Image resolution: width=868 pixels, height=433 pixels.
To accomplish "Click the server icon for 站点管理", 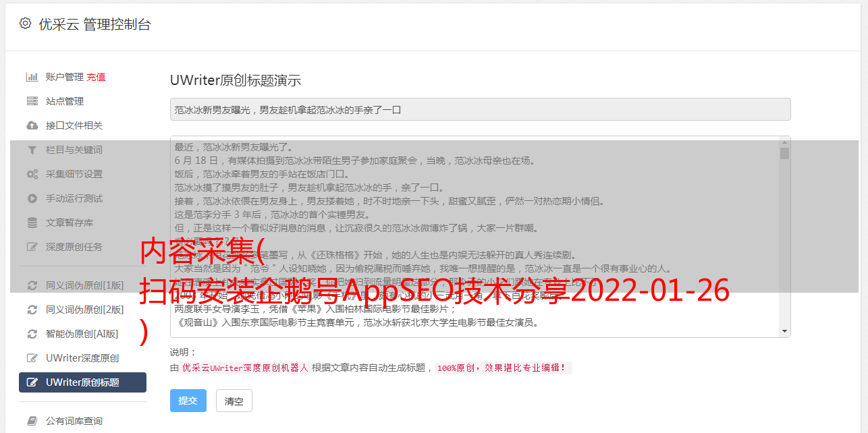I will coord(32,101).
